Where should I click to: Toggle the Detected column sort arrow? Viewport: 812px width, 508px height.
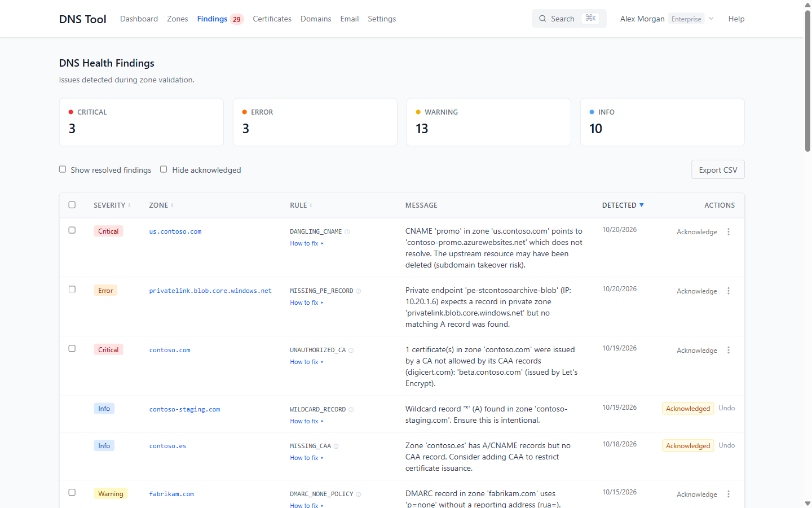point(642,205)
